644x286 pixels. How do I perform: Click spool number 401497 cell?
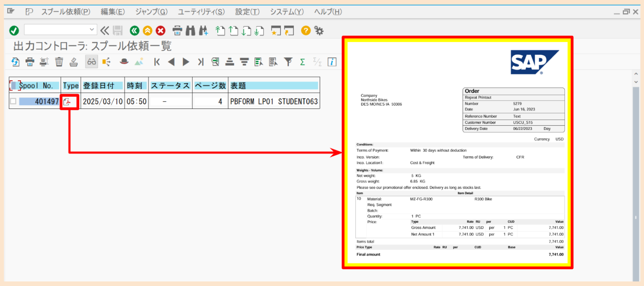click(39, 101)
